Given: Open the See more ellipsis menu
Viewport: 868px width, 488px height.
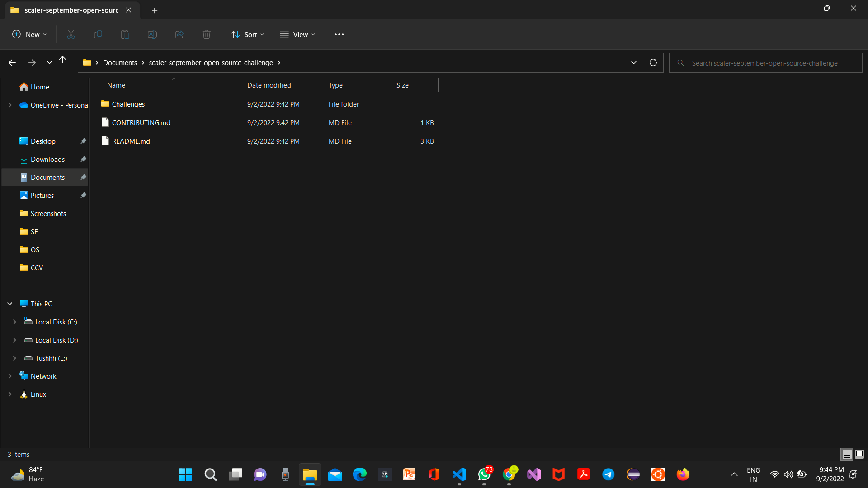Looking at the screenshot, I should pyautogui.click(x=339, y=34).
